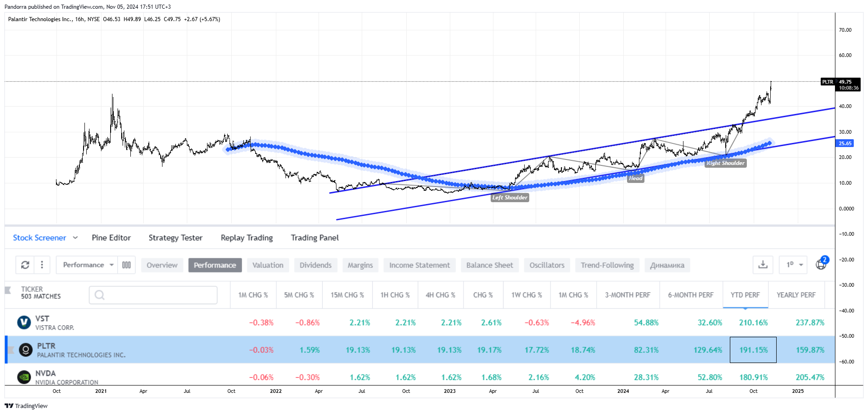Click the Head chart label
Image resolution: width=868 pixels, height=414 pixels.
pyautogui.click(x=636, y=178)
